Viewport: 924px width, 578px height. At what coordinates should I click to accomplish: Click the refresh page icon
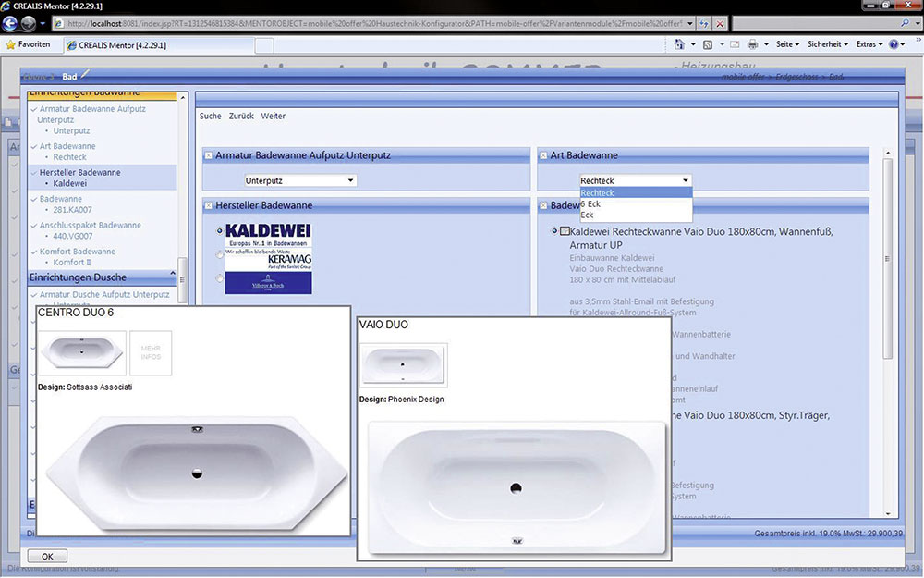(703, 24)
